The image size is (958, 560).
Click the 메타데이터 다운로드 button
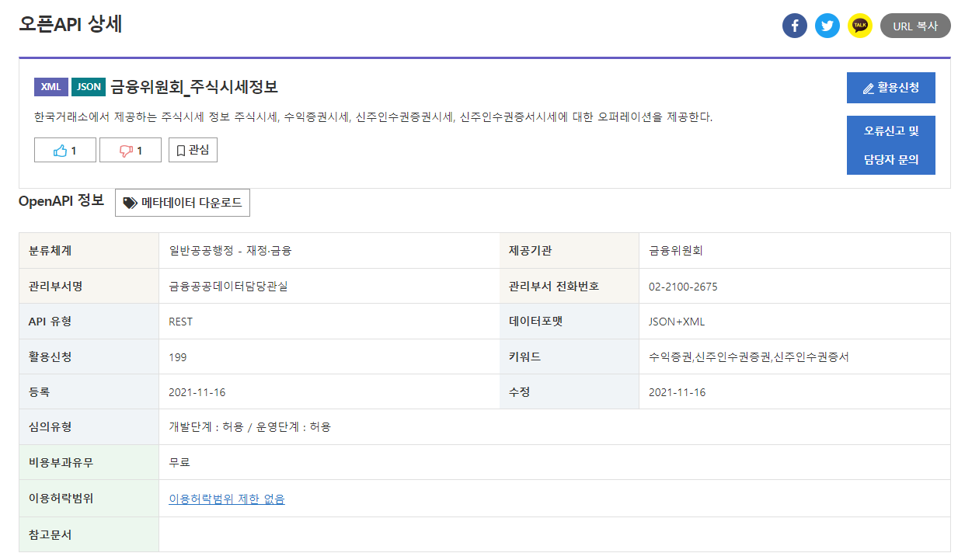183,203
